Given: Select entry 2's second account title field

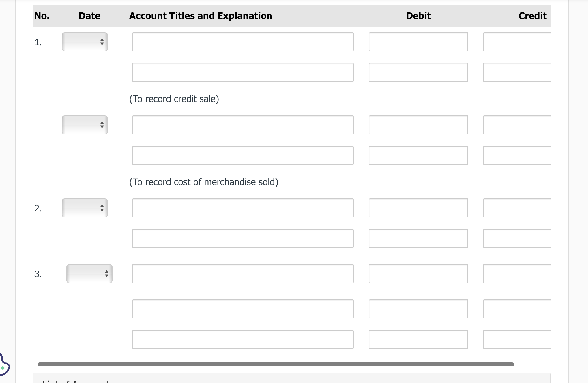Looking at the screenshot, I should tap(243, 239).
